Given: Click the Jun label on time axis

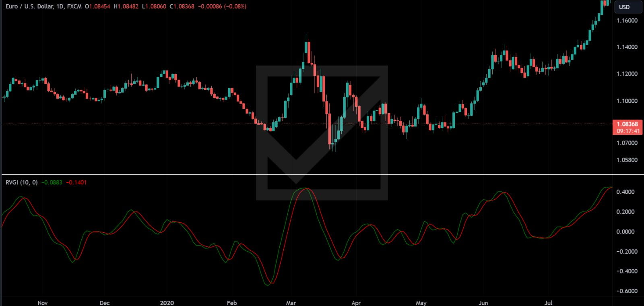Looking at the screenshot, I should (x=483, y=303).
